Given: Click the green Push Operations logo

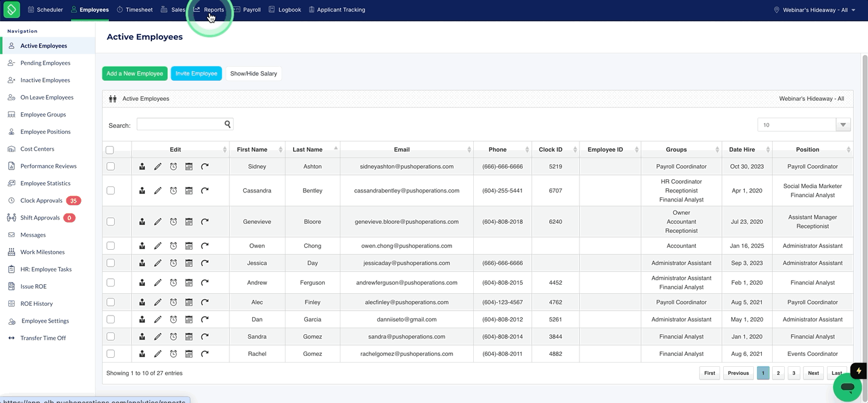Looking at the screenshot, I should (x=11, y=10).
